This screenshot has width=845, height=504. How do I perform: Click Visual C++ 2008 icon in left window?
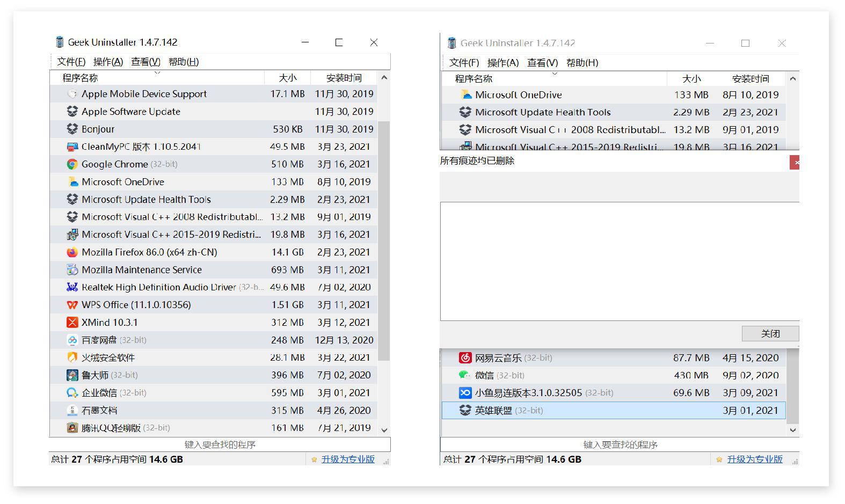point(72,217)
